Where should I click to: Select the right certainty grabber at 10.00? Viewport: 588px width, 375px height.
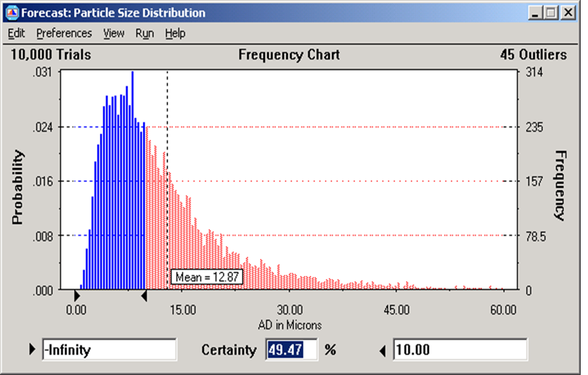pyautogui.click(x=144, y=296)
